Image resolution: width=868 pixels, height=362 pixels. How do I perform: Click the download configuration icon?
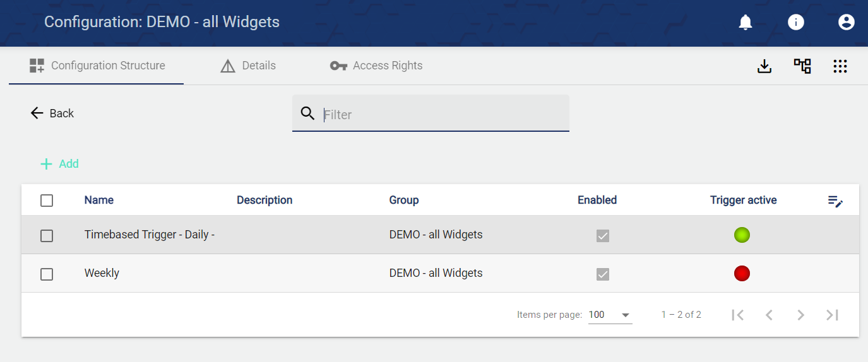click(764, 66)
